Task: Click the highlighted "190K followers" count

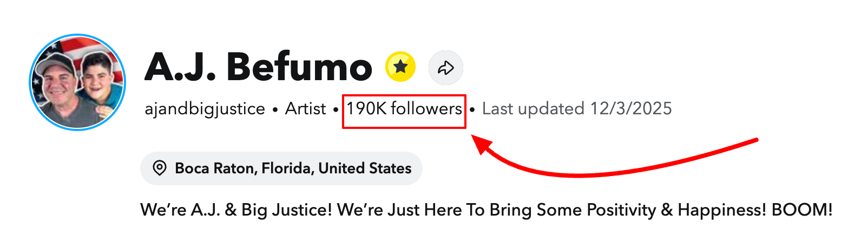Action: click(x=404, y=109)
